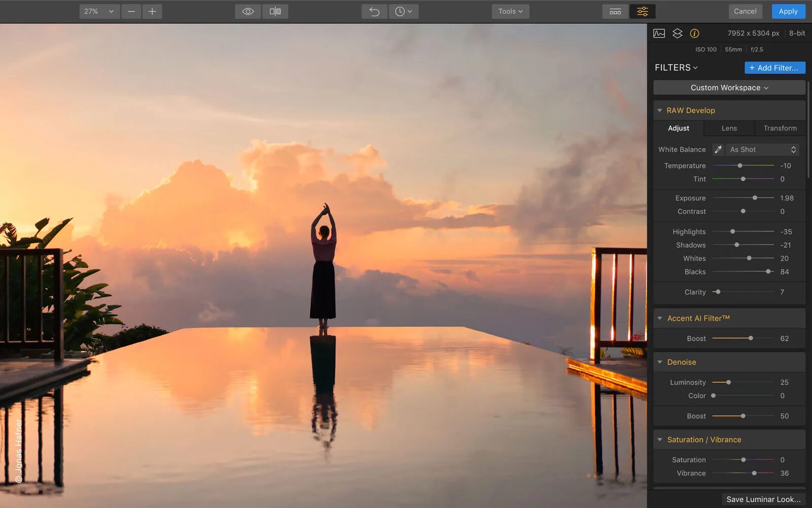Switch to the Transform tab
812x508 pixels.
(780, 128)
